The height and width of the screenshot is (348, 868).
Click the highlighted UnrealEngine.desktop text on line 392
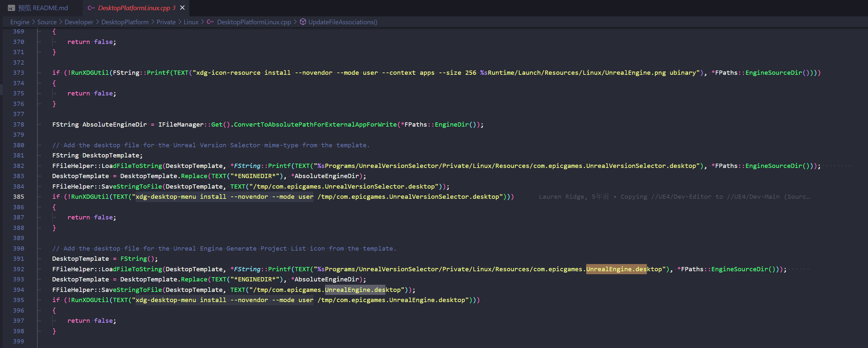coord(616,269)
